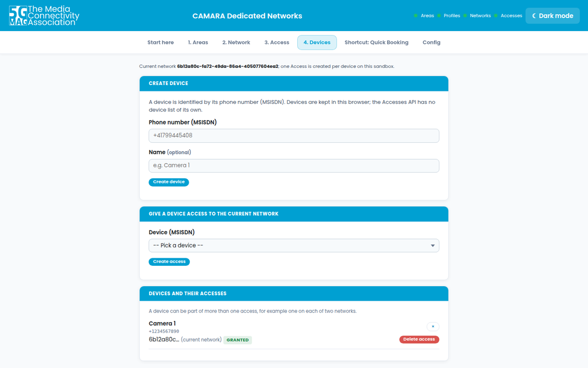Click the Create access button
Screen dimensions: 588x368
[169, 262]
